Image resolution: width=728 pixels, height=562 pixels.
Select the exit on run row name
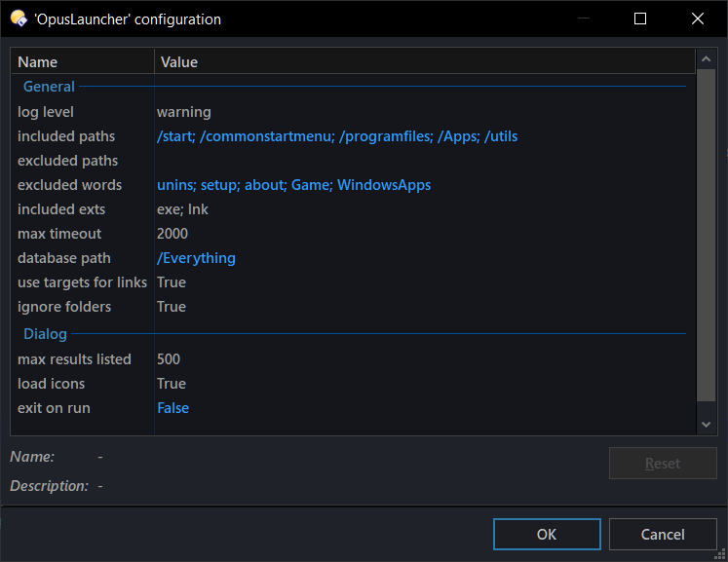point(54,408)
